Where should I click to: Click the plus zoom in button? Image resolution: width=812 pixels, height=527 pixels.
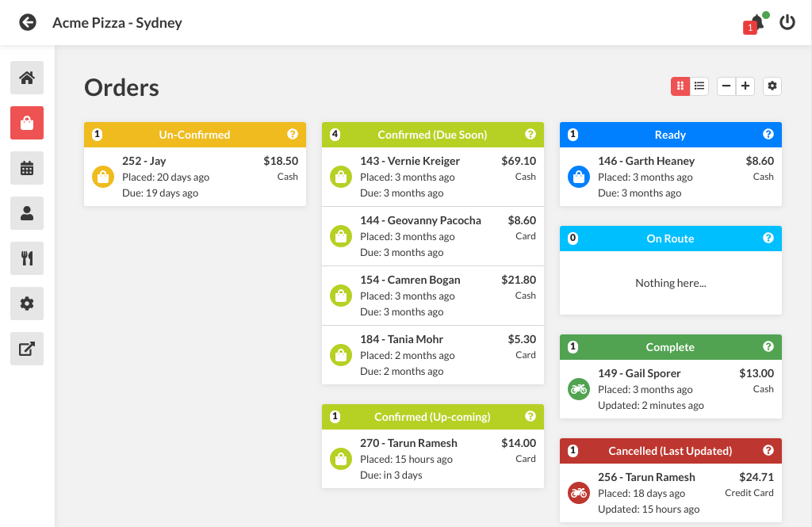pos(745,86)
